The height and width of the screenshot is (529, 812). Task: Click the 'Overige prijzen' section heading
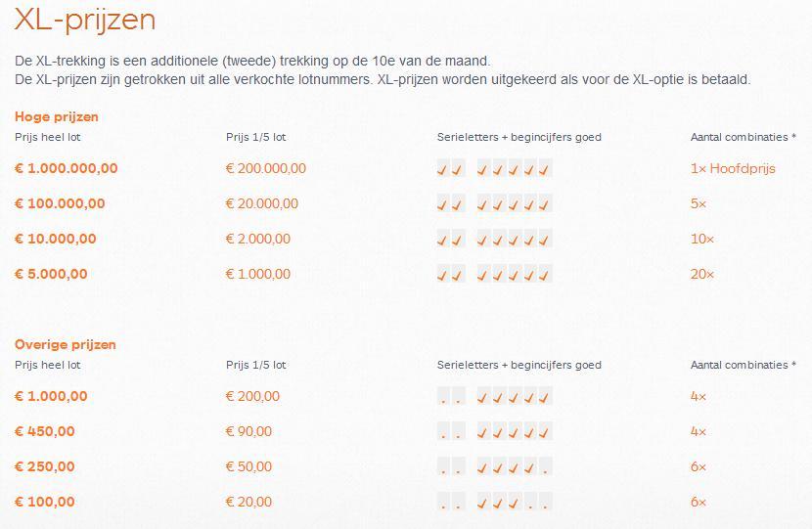tap(65, 344)
